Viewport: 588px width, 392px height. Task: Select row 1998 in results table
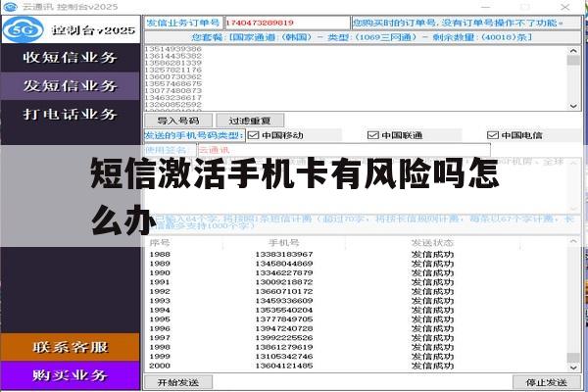point(357,347)
